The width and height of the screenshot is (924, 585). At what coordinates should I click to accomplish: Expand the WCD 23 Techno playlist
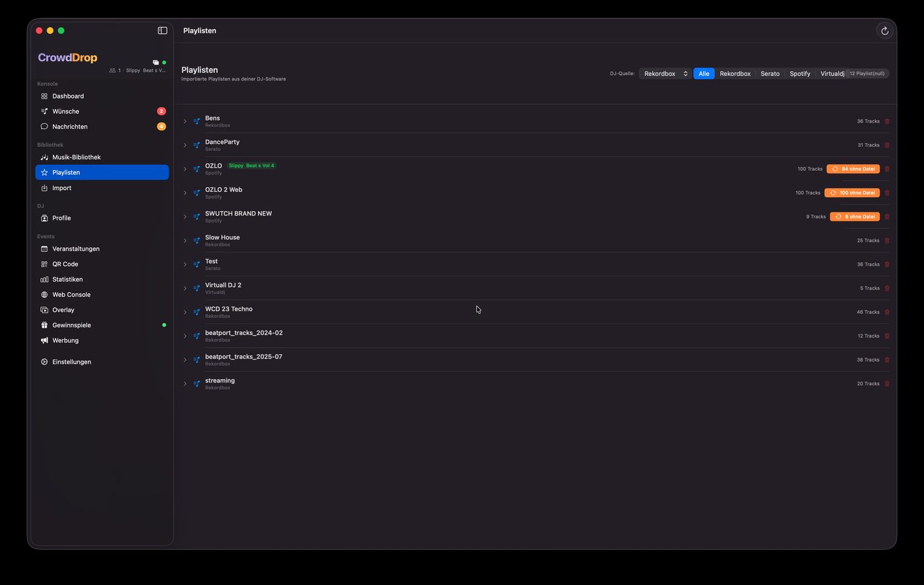click(x=185, y=312)
